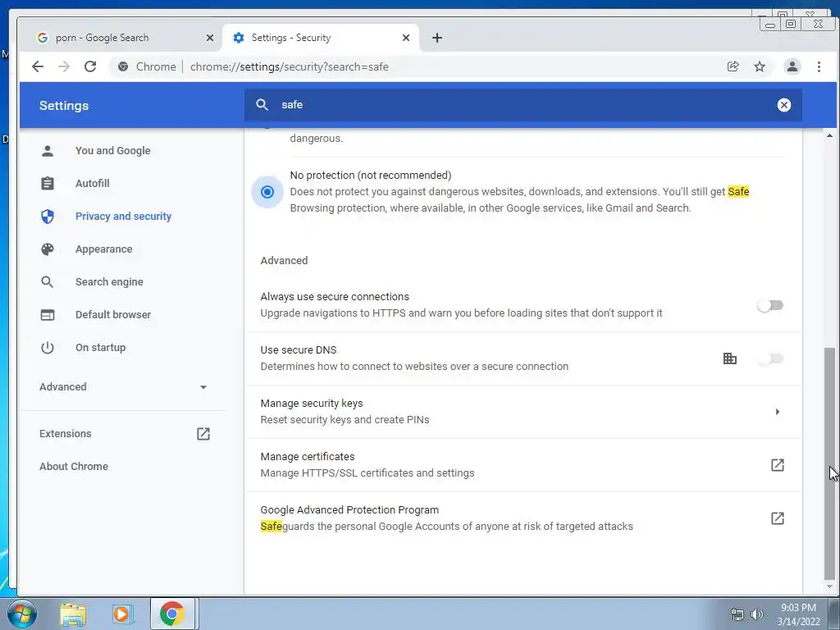840x630 pixels.
Task: Click Manage certificates row title
Action: tap(308, 456)
